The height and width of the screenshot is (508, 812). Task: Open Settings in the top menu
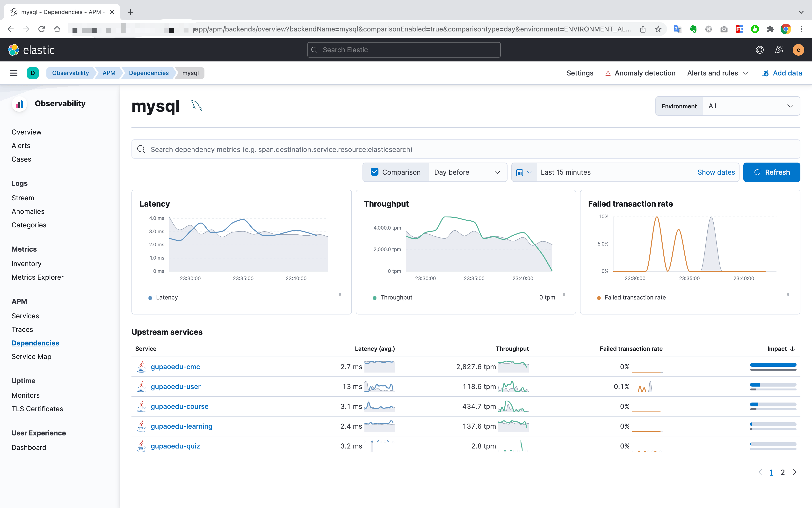(x=580, y=73)
